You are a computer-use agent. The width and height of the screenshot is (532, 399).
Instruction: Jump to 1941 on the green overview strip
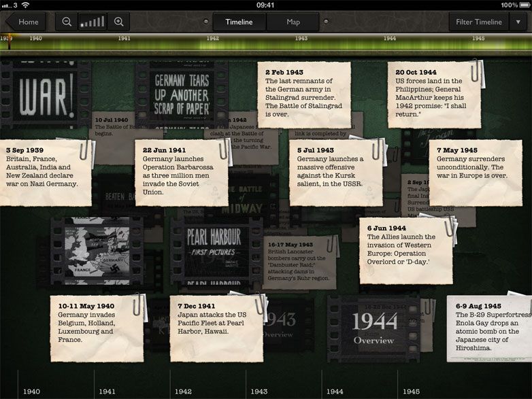click(124, 38)
